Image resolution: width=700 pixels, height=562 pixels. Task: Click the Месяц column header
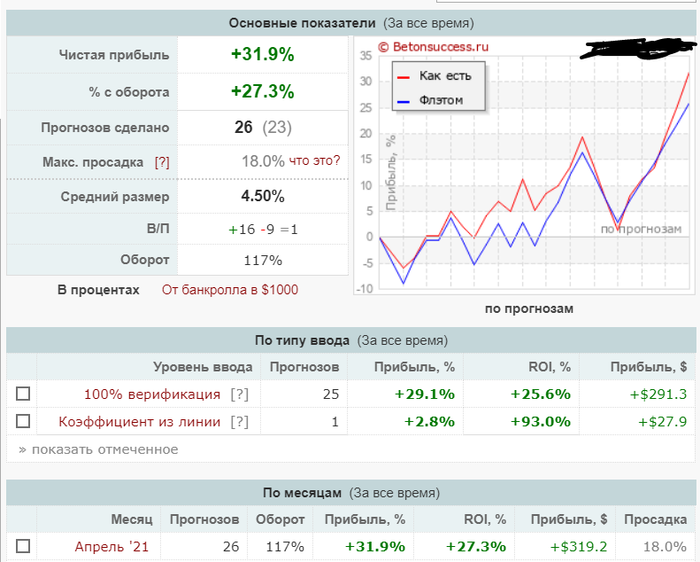(x=132, y=519)
